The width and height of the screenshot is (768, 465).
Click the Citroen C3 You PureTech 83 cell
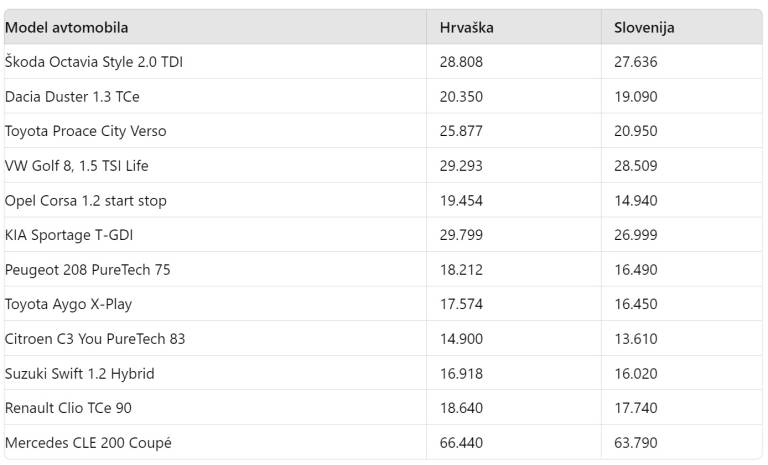pyautogui.click(x=95, y=339)
